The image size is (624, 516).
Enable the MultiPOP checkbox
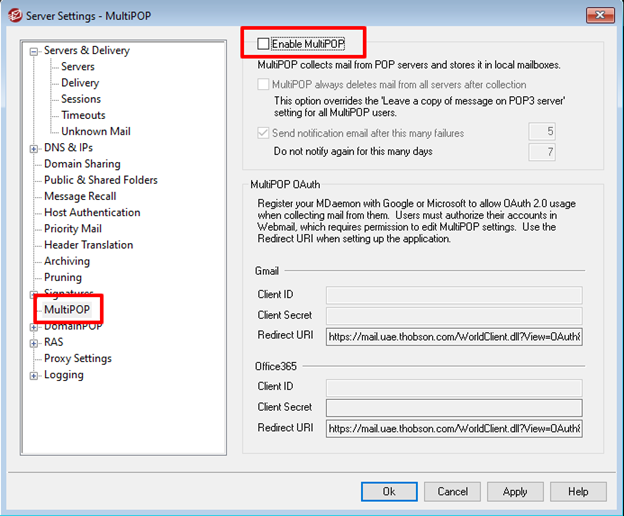(264, 44)
